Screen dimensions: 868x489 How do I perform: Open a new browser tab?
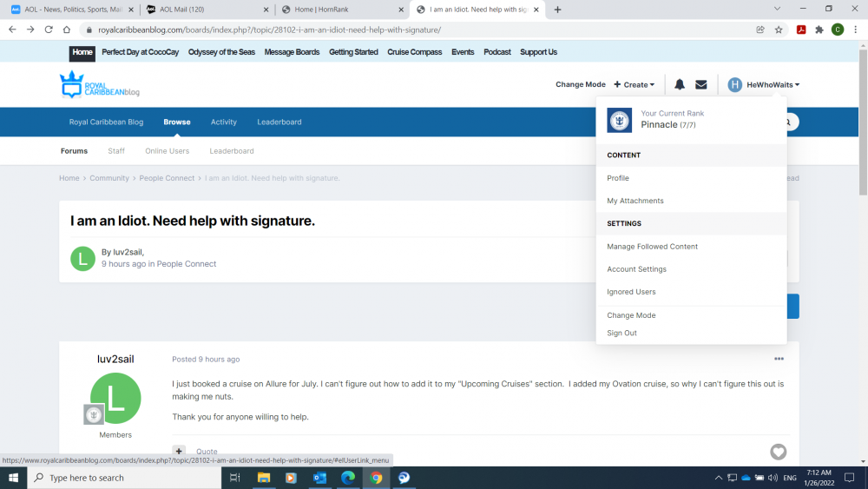coord(557,10)
